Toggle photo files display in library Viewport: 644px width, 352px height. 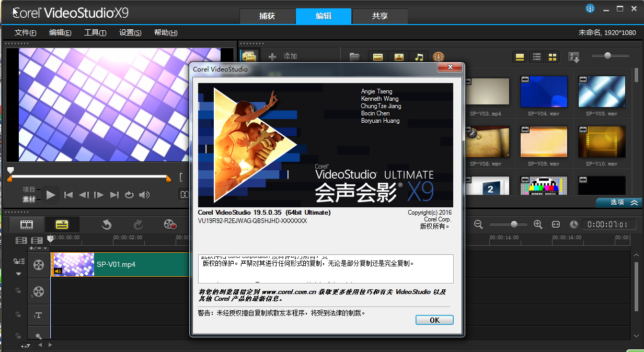click(x=399, y=57)
